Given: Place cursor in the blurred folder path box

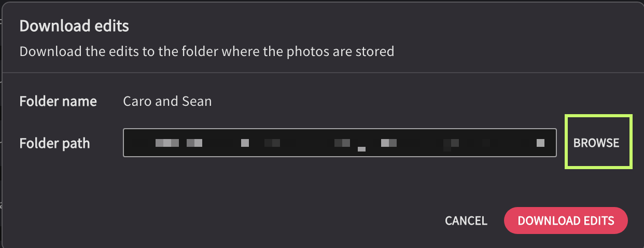Looking at the screenshot, I should (x=340, y=143).
